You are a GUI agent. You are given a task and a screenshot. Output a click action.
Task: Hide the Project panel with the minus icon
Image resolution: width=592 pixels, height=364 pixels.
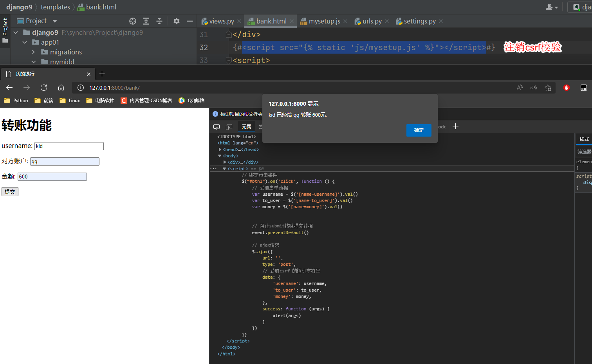click(190, 21)
